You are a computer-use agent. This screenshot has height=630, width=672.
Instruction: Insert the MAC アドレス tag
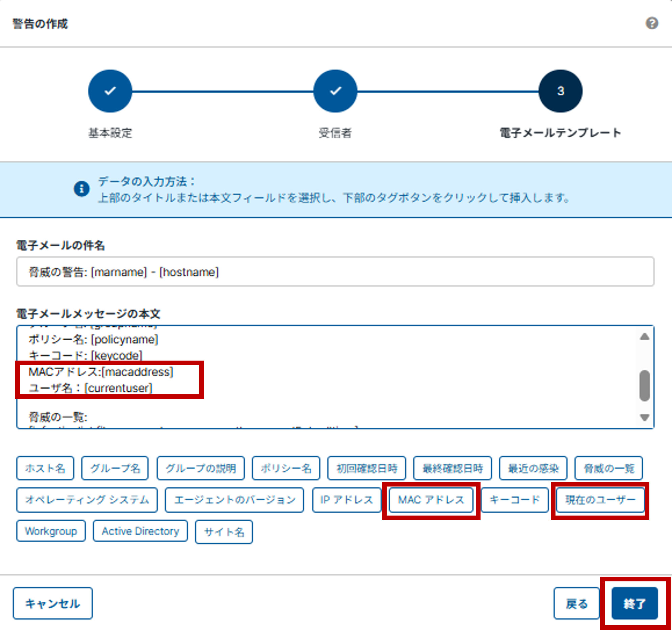431,500
